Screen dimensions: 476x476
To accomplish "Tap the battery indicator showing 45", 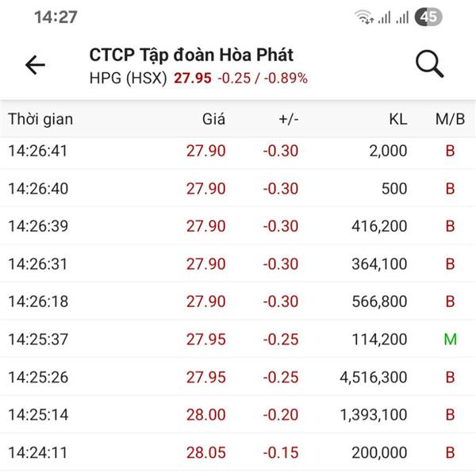I will pyautogui.click(x=428, y=17).
